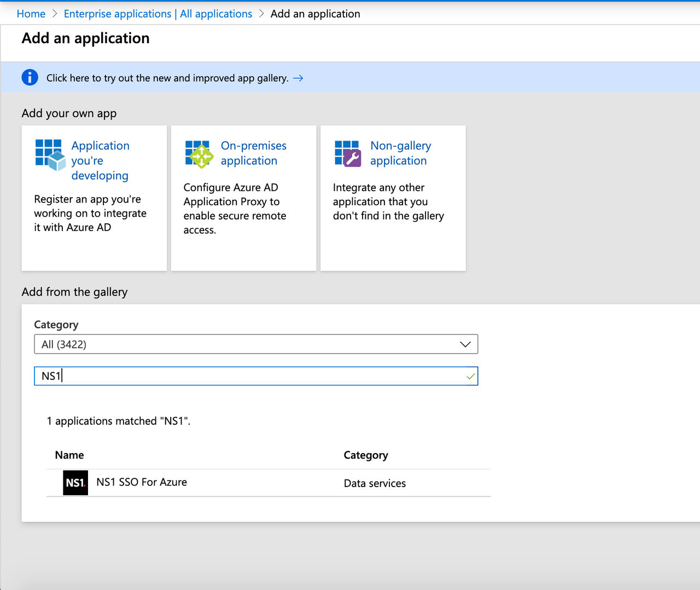Click the Configure Azure AD Application Proxy description

(x=235, y=209)
